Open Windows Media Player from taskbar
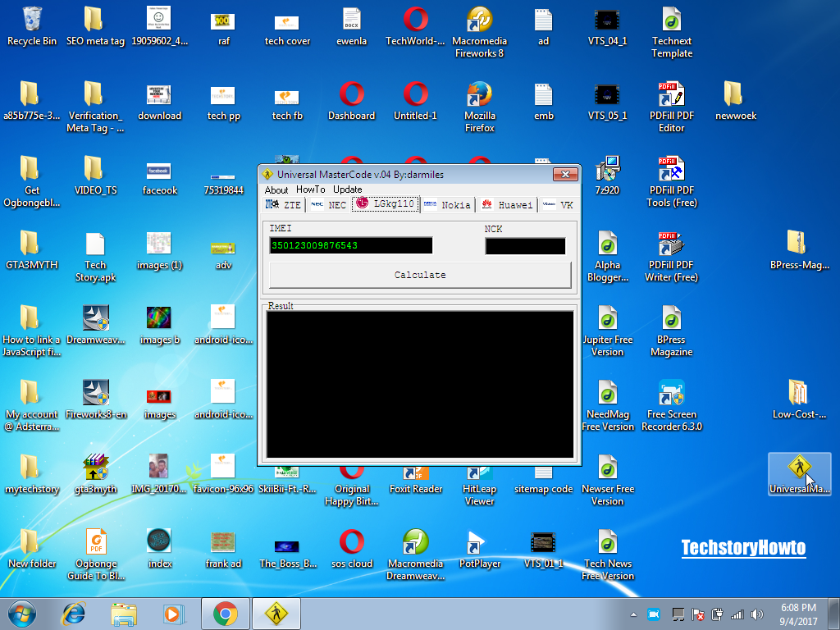 point(173,614)
